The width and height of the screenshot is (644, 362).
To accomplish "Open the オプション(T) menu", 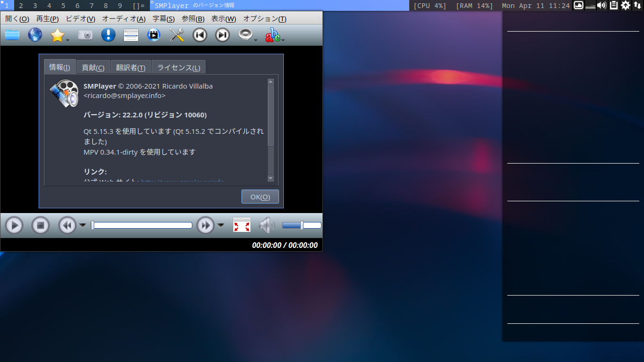I will tap(264, 19).
